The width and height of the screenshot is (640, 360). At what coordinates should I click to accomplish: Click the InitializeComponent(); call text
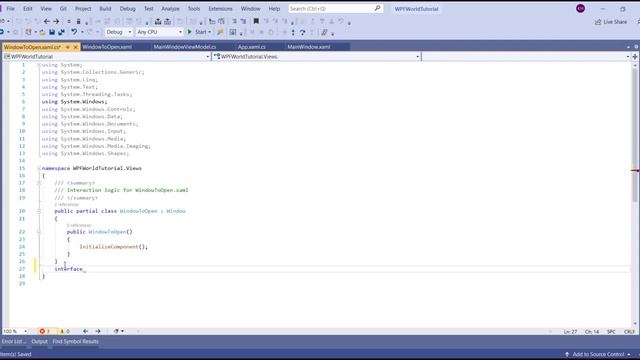(x=113, y=247)
